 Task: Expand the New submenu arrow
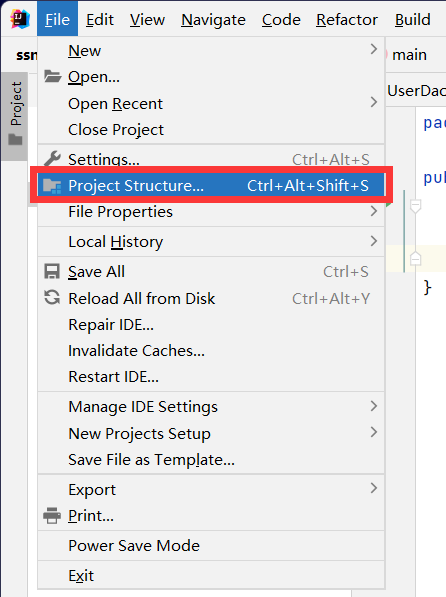[x=374, y=49]
